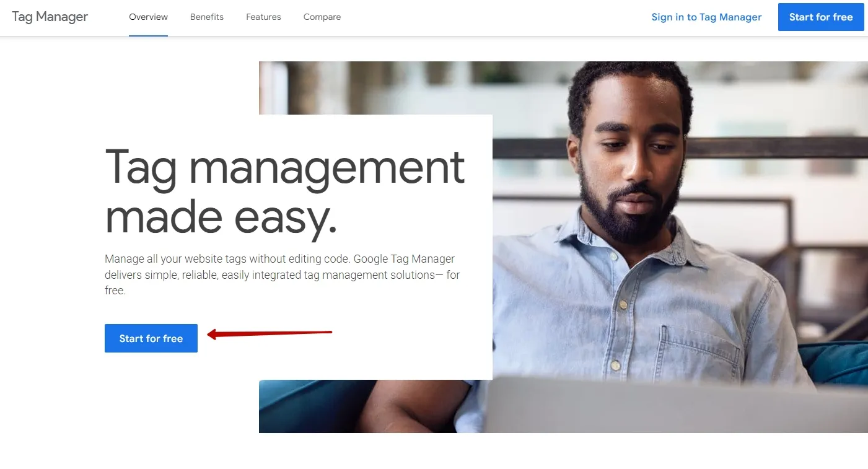Screen dimensions: 868x469
Task: Click the blue underline beneath Overview
Action: [148, 35]
